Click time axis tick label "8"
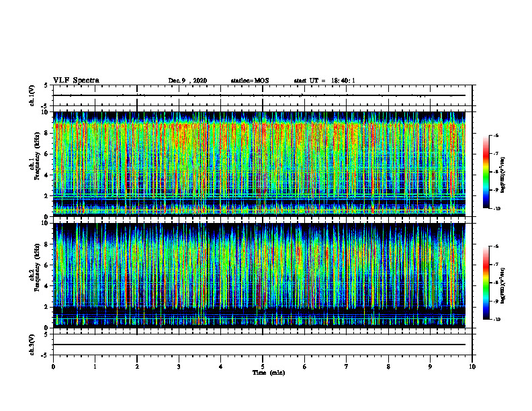This screenshot has width=532, height=411. (388, 367)
